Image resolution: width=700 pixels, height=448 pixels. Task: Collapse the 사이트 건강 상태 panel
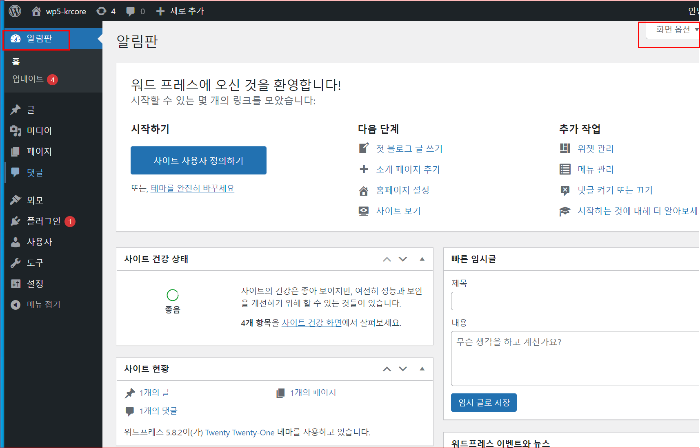point(422,259)
